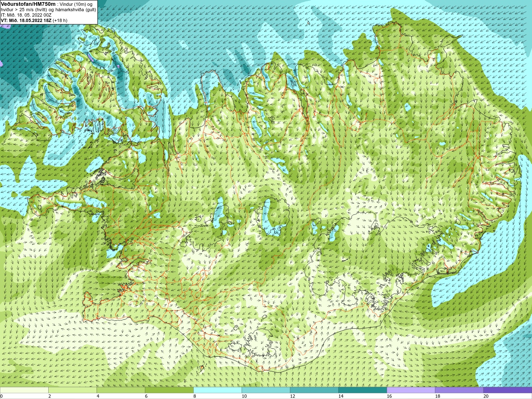The height and width of the screenshot is (399, 532).
Task: Click the legend scale label '16'
Action: [x=389, y=396]
